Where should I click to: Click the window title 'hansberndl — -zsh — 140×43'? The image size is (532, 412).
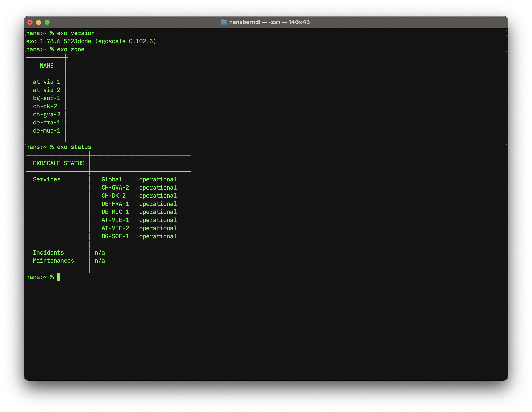coord(269,22)
